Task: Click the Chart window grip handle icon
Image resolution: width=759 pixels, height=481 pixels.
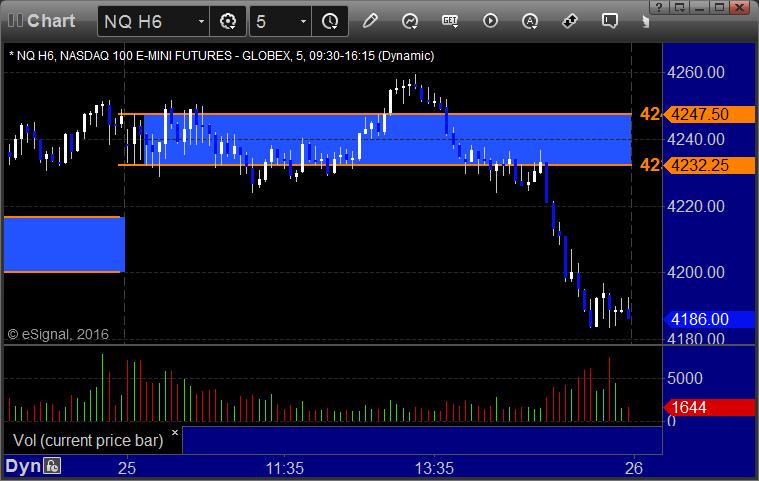Action: (x=15, y=20)
